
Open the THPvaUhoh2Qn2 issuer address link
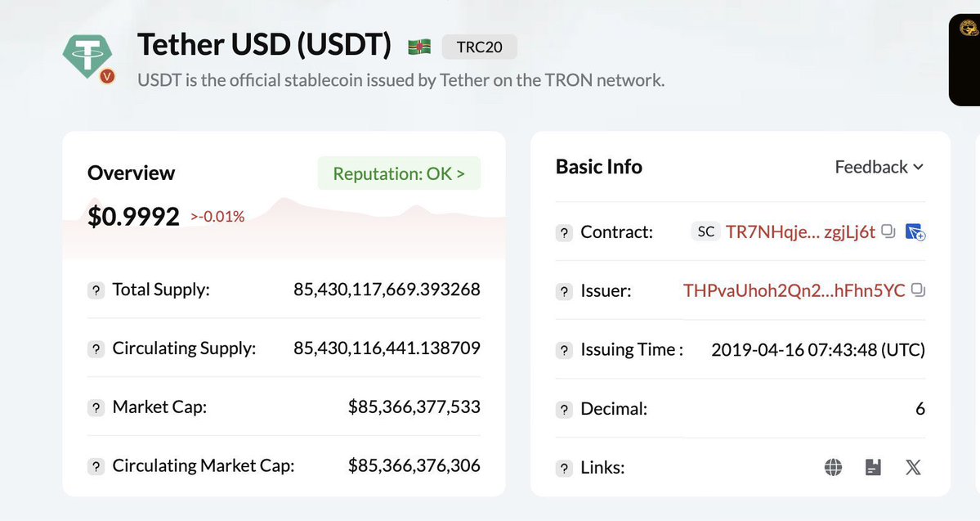794,290
